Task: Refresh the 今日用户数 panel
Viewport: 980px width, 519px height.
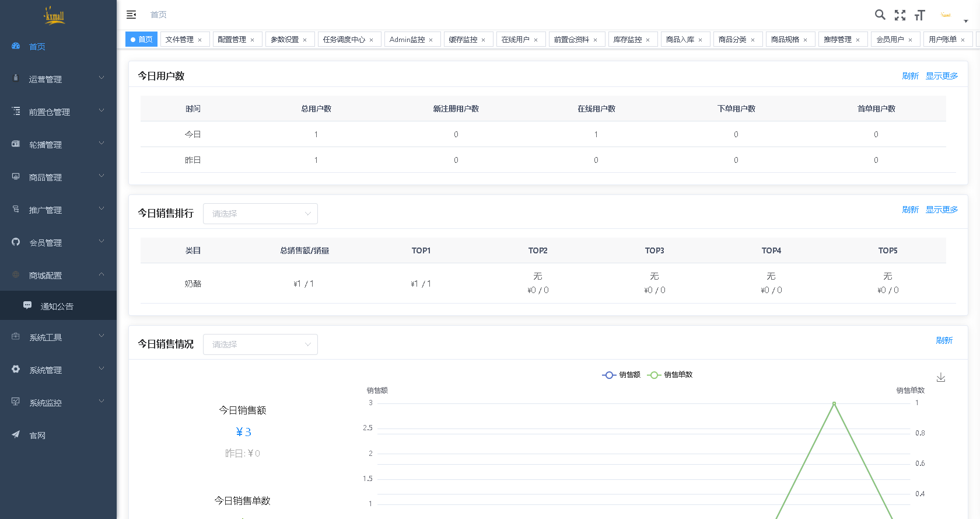Action: tap(910, 76)
